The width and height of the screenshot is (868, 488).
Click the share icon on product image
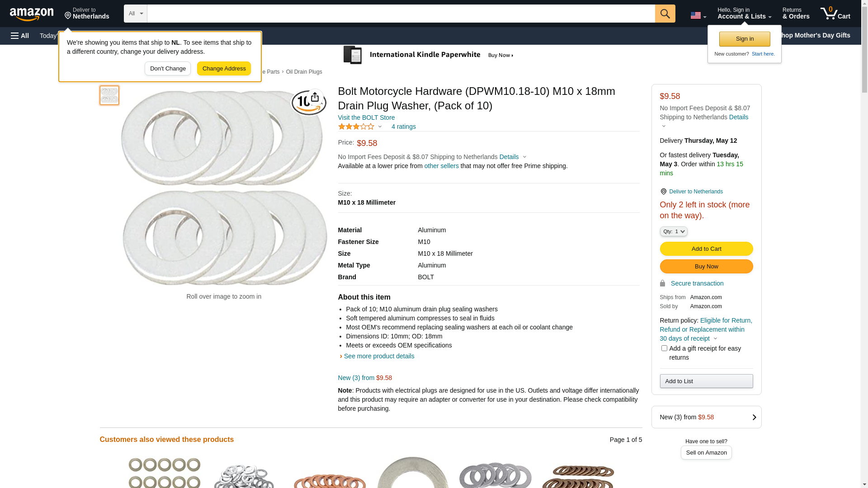[315, 97]
